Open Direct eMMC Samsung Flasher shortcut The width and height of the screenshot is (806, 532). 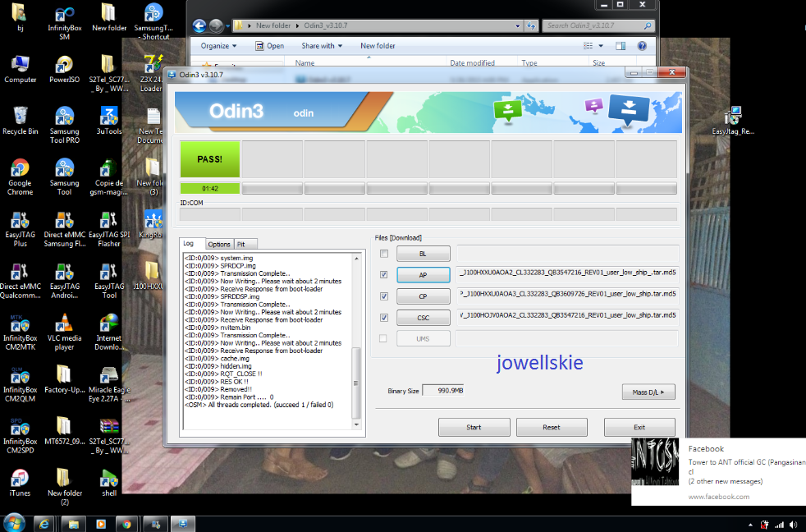coord(64,229)
